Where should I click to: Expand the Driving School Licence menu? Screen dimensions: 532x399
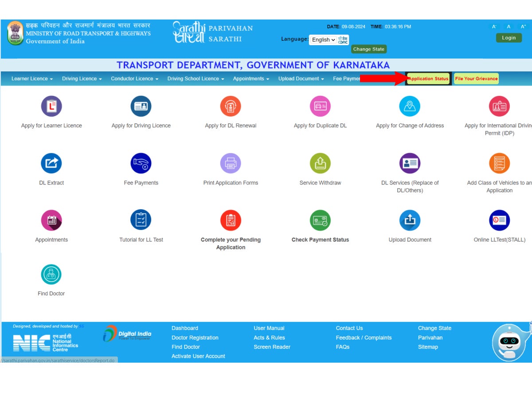click(x=195, y=78)
